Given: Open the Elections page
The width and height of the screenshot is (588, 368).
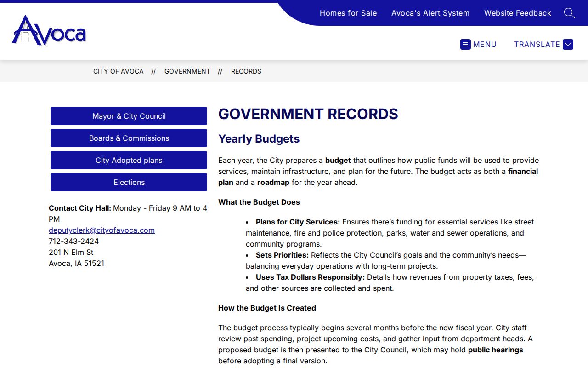Looking at the screenshot, I should tap(129, 182).
